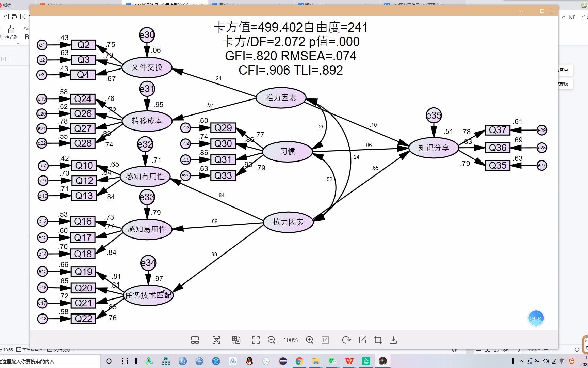Click the 100% zoom level text
The image size is (588, 368).
[x=291, y=340]
